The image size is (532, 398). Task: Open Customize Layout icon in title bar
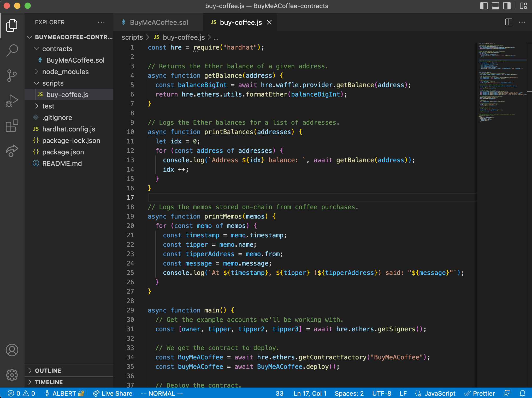pos(523,6)
